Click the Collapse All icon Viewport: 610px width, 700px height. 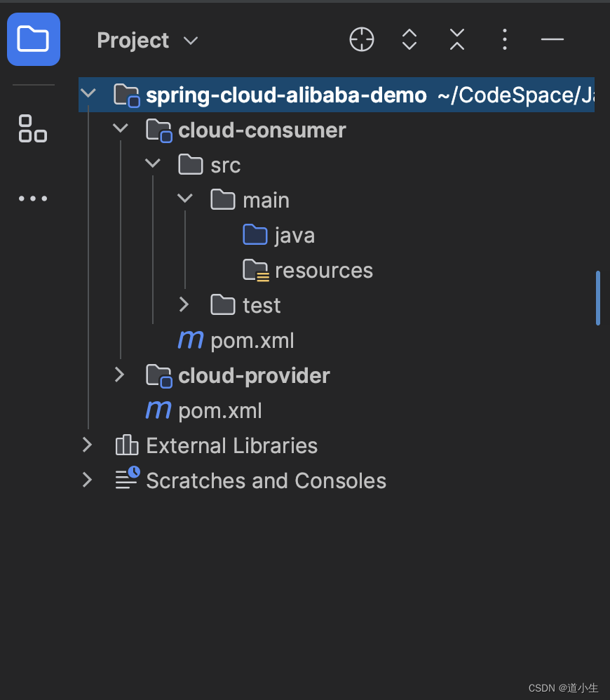pos(456,39)
